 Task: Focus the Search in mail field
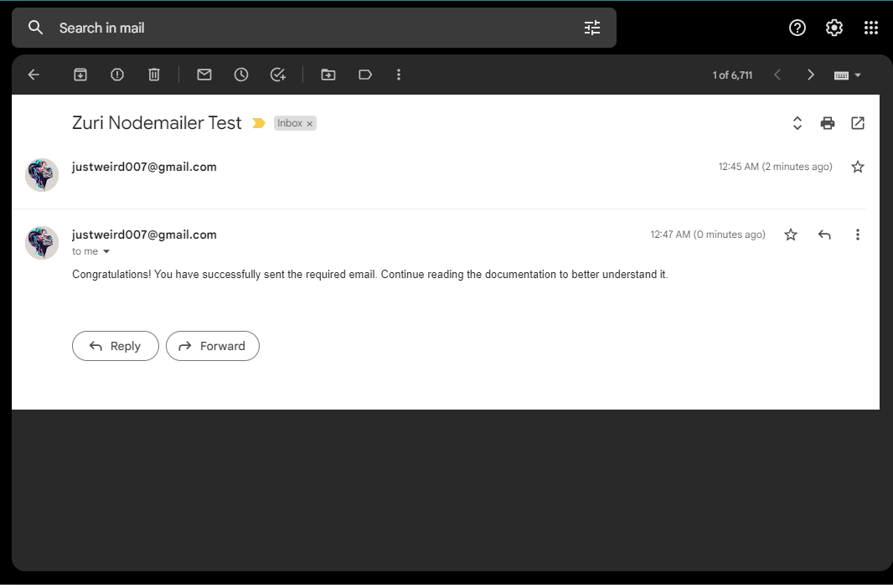pyautogui.click(x=313, y=28)
